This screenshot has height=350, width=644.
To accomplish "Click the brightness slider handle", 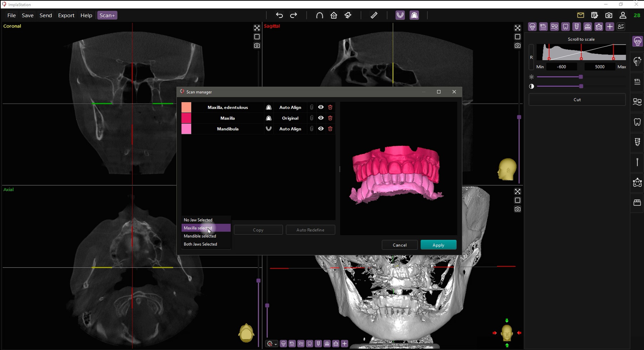I will [581, 77].
